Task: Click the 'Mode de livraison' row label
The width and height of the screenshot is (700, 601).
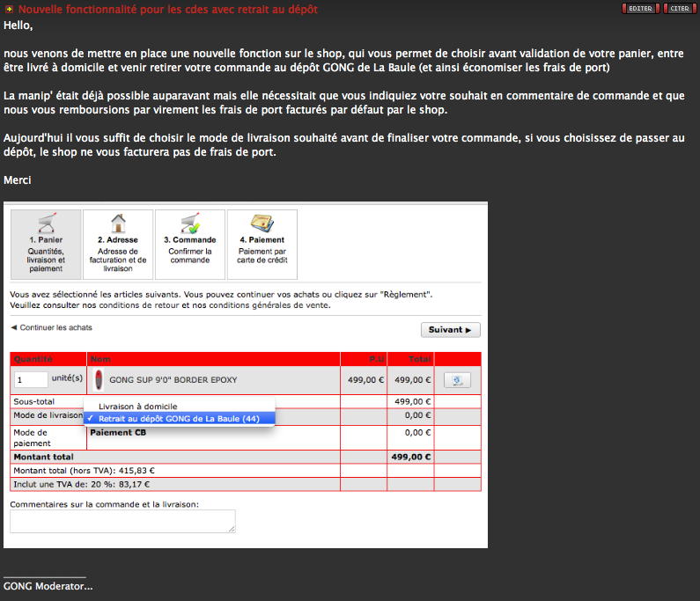Action: (48, 415)
